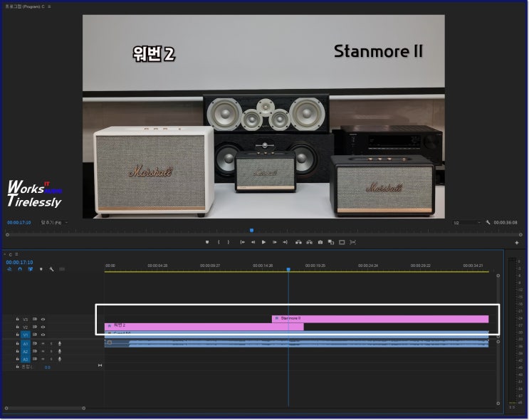Mute the A2 audio track
Image resolution: width=529 pixels, height=420 pixels.
[x=43, y=351]
